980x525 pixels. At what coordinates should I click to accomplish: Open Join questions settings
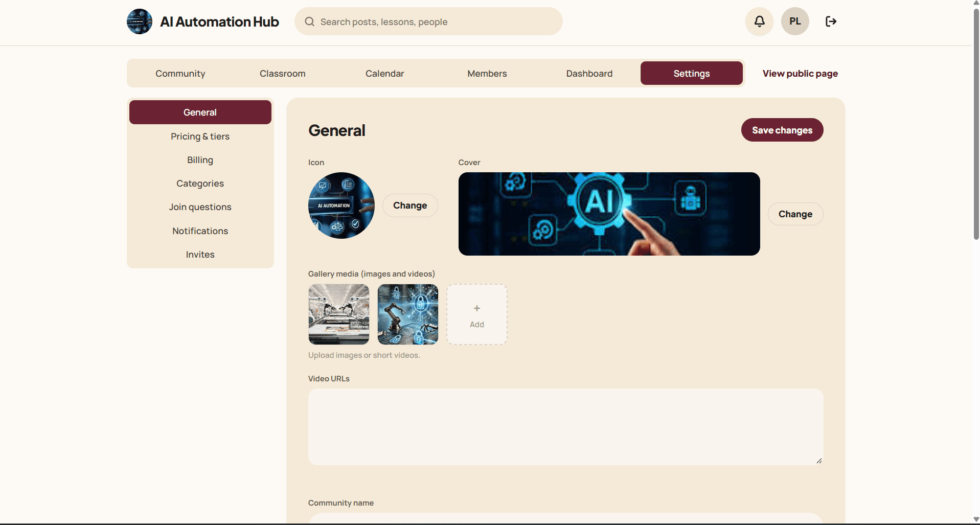point(200,207)
